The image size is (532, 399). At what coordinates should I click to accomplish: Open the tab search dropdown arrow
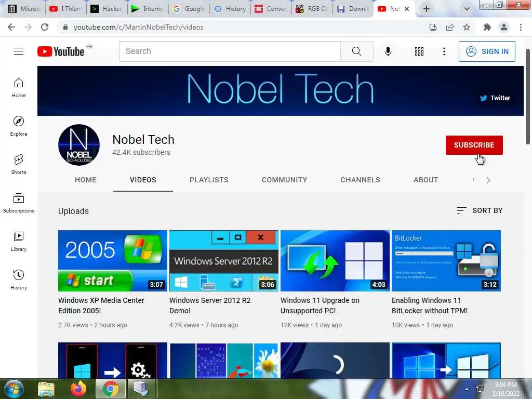467,9
